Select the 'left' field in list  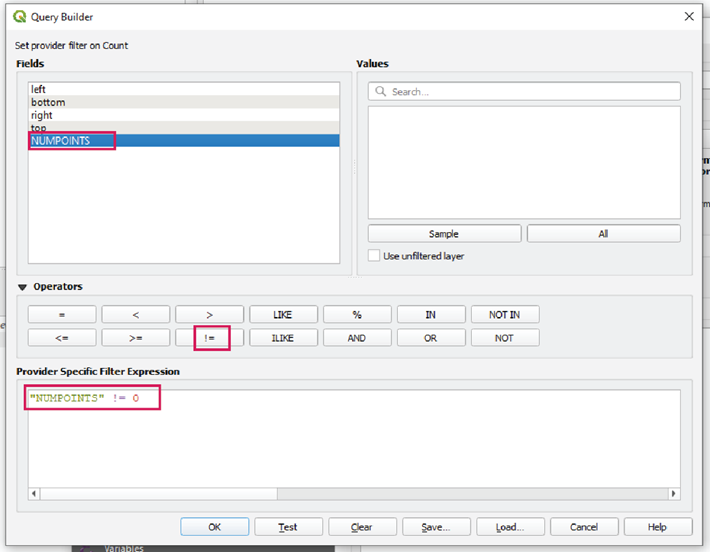click(x=39, y=89)
